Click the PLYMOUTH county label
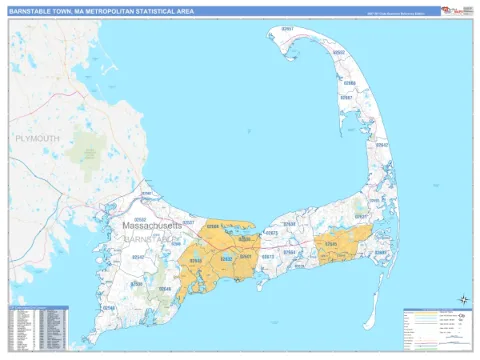The width and height of the screenshot is (480, 360). (37, 139)
